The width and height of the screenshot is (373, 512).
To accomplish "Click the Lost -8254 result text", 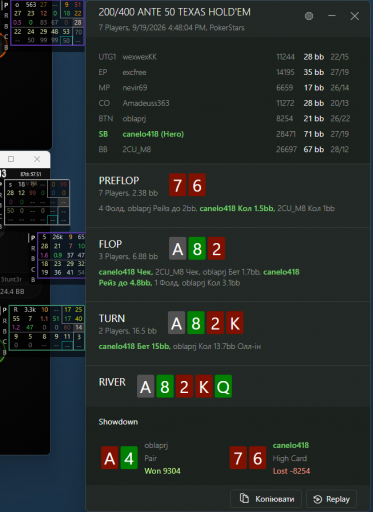I will (291, 471).
